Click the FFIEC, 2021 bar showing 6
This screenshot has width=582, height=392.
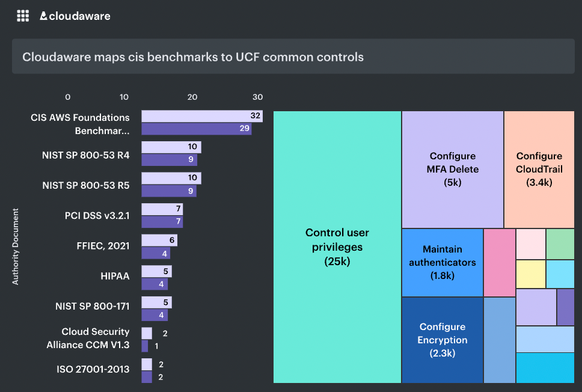click(159, 240)
